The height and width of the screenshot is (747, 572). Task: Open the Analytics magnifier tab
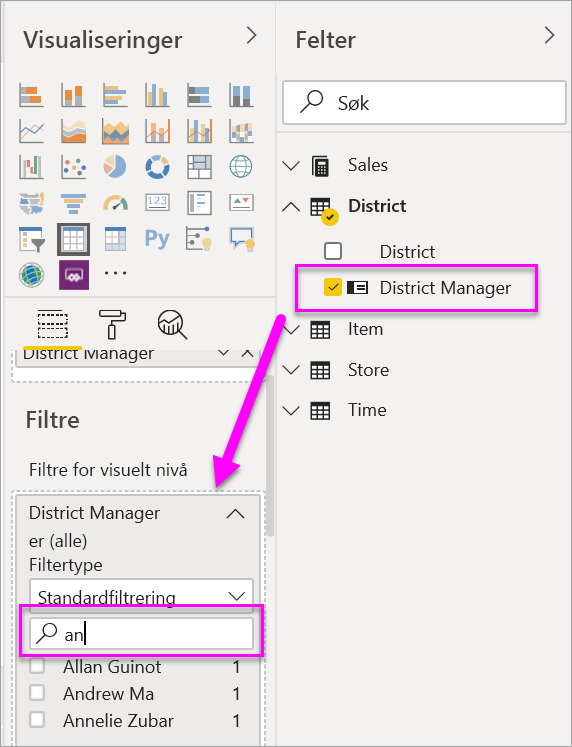172,324
